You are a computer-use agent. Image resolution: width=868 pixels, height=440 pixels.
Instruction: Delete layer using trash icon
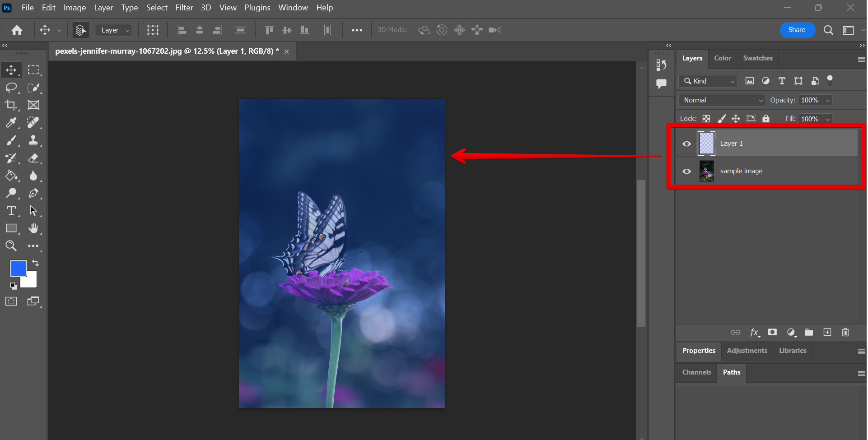coord(845,333)
